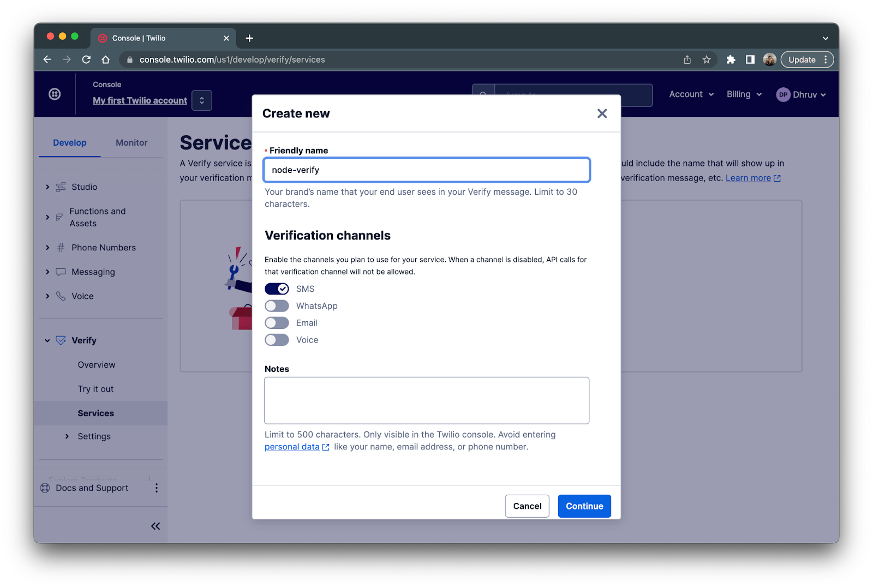Open account switcher beside My first Twilio account

pyautogui.click(x=202, y=100)
